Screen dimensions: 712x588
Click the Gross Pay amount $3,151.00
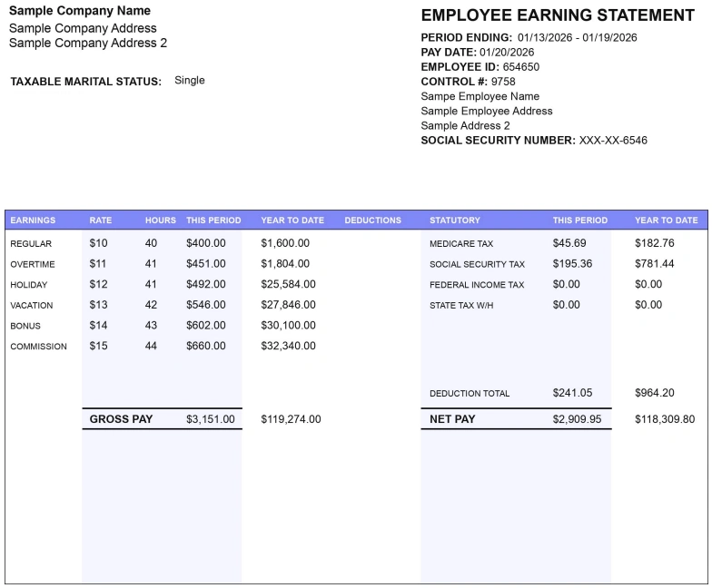210,419
